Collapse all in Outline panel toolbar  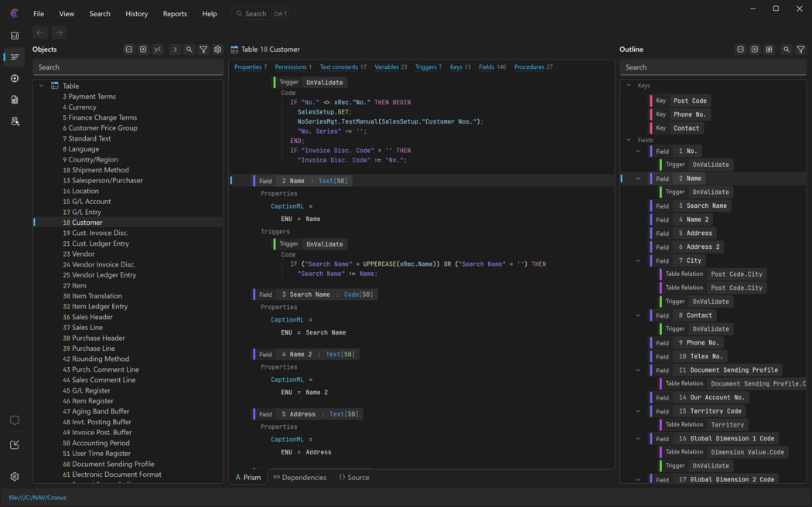coord(741,49)
